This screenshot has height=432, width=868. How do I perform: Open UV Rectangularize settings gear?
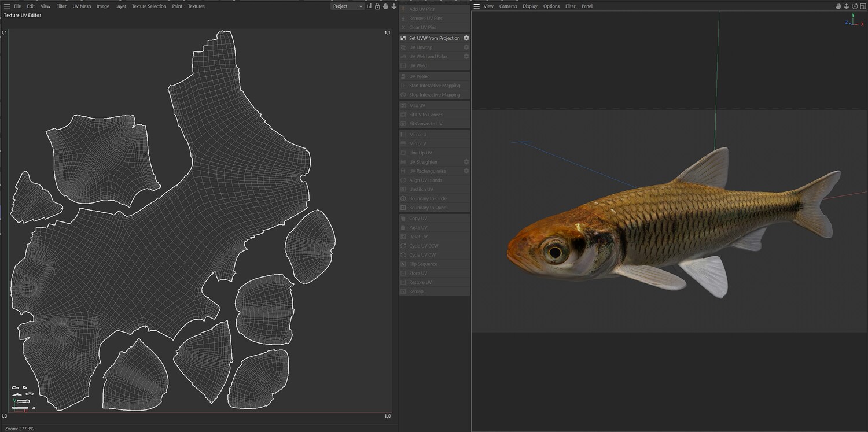(466, 171)
